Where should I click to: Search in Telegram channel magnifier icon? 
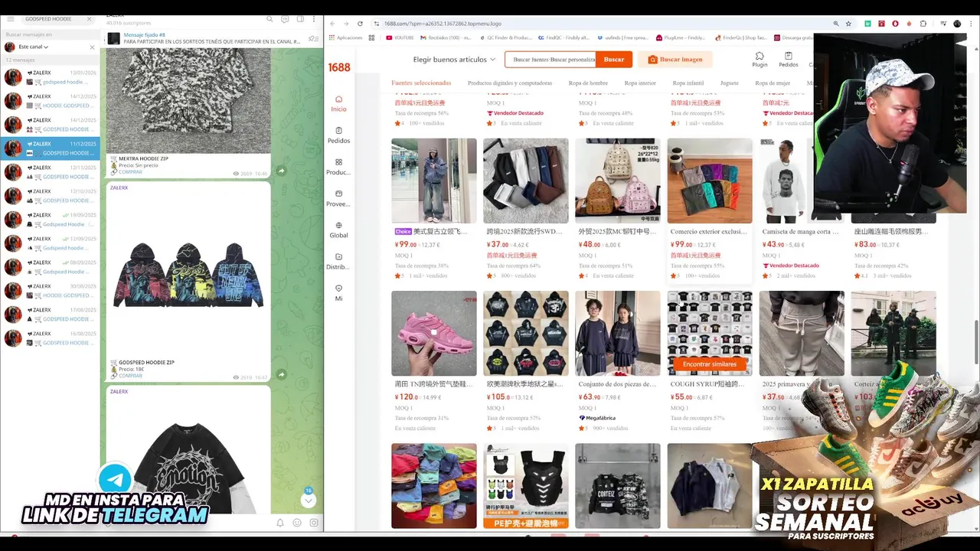269,18
